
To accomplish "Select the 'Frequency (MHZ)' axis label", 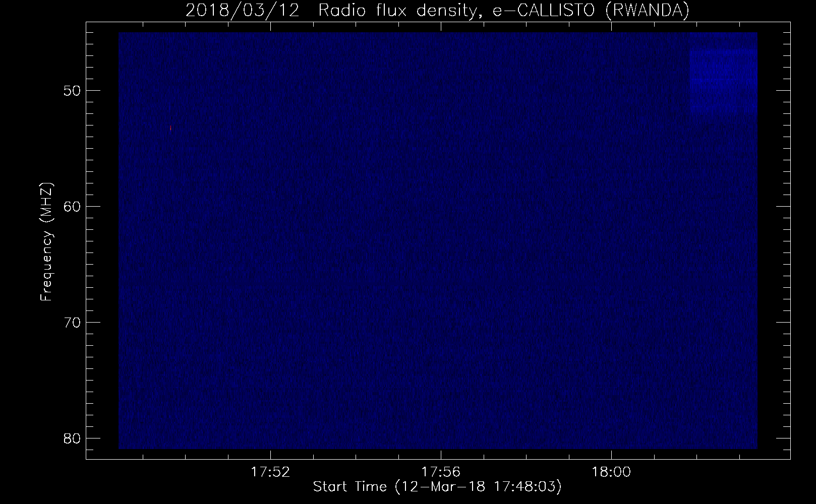I will tap(47, 242).
